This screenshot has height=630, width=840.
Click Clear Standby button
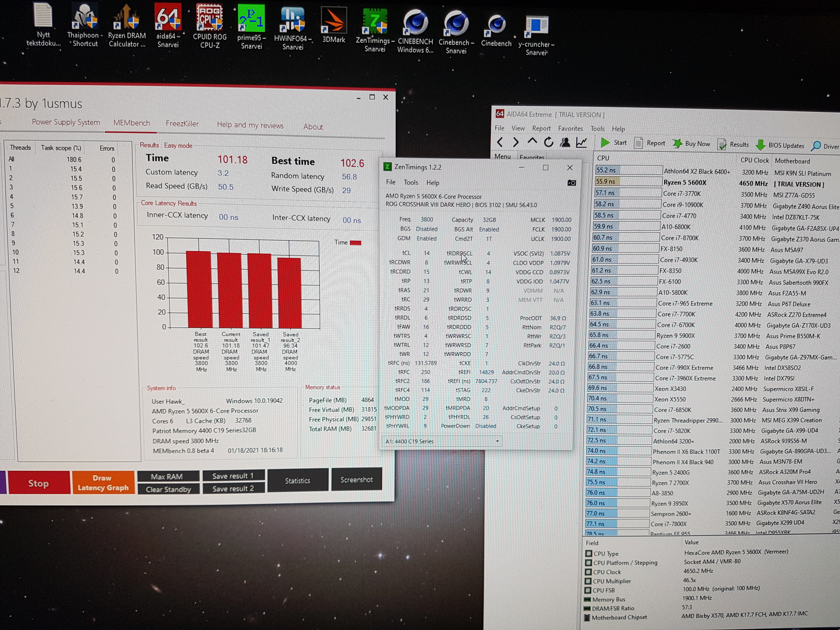[x=168, y=489]
